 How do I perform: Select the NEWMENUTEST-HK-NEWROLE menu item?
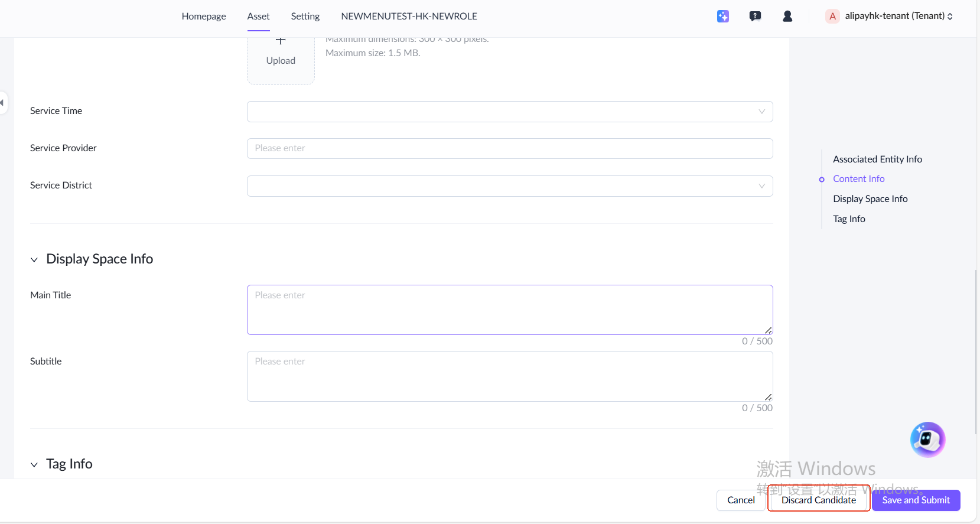409,17
